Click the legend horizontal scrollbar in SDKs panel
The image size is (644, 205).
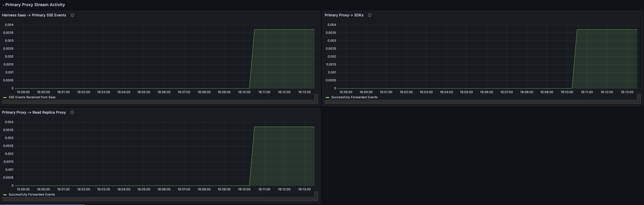(481, 102)
